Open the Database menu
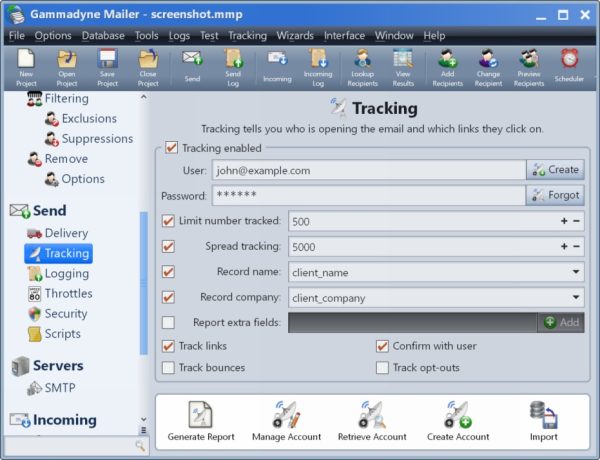 pos(103,35)
